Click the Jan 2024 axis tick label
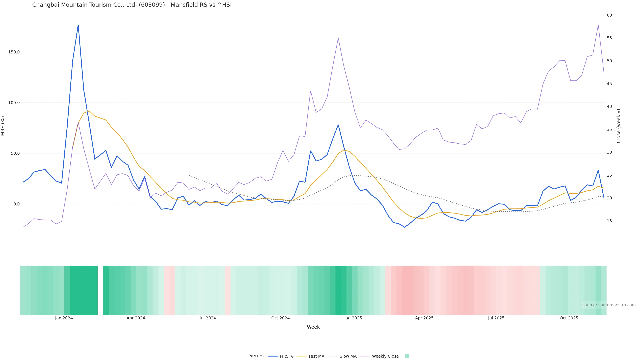This screenshot has height=362, width=644. point(64,318)
